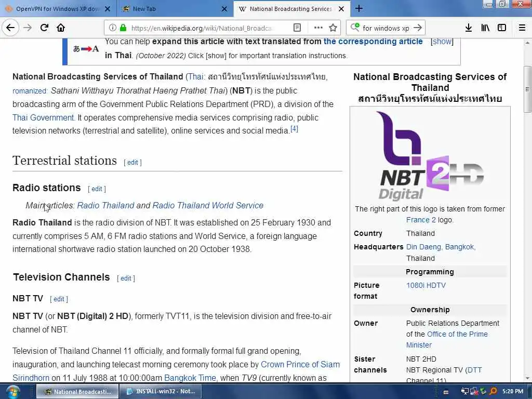Edit the Terrestrial stations section

coord(132,163)
